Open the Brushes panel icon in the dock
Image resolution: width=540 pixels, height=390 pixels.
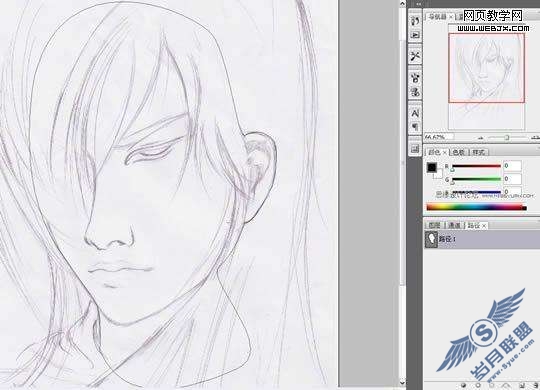pos(415,78)
